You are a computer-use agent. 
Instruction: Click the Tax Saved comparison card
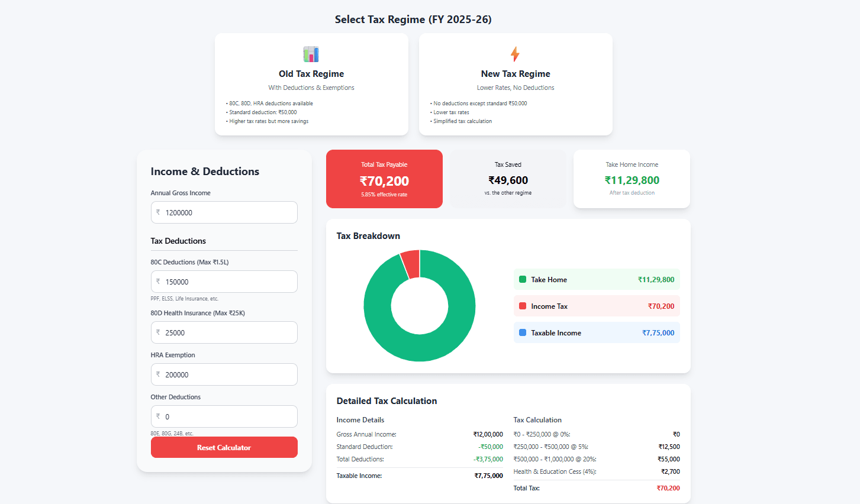pyautogui.click(x=507, y=179)
